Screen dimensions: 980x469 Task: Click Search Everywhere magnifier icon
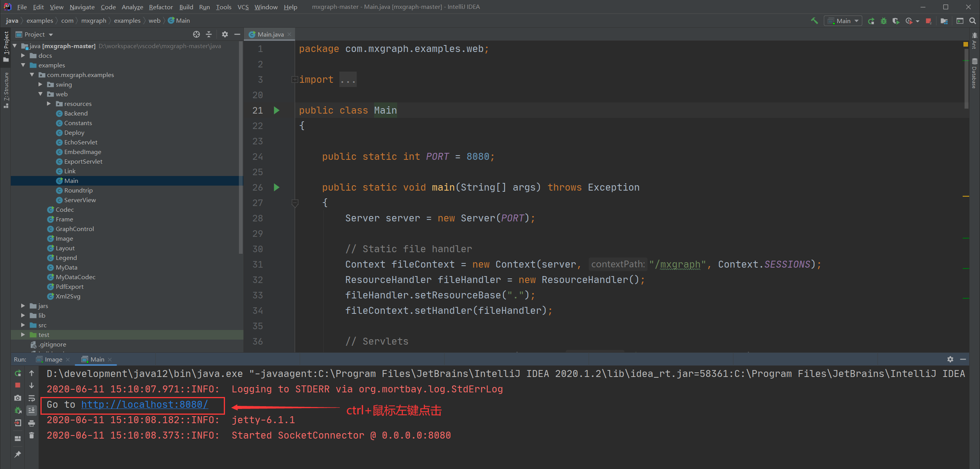click(972, 21)
